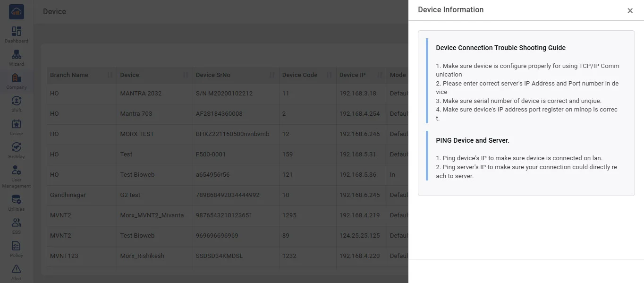644x283 pixels.
Task: Select the MANTRA 2032 device row
Action: 141,94
